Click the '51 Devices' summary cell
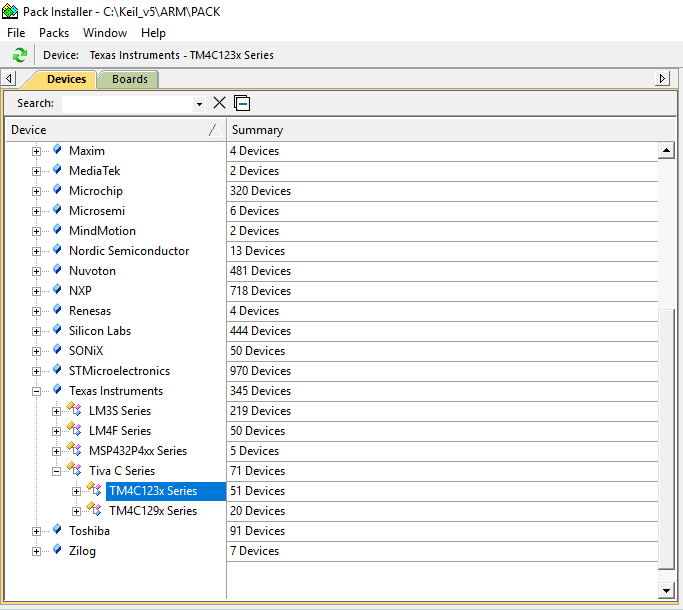The width and height of the screenshot is (683, 610). click(x=442, y=491)
